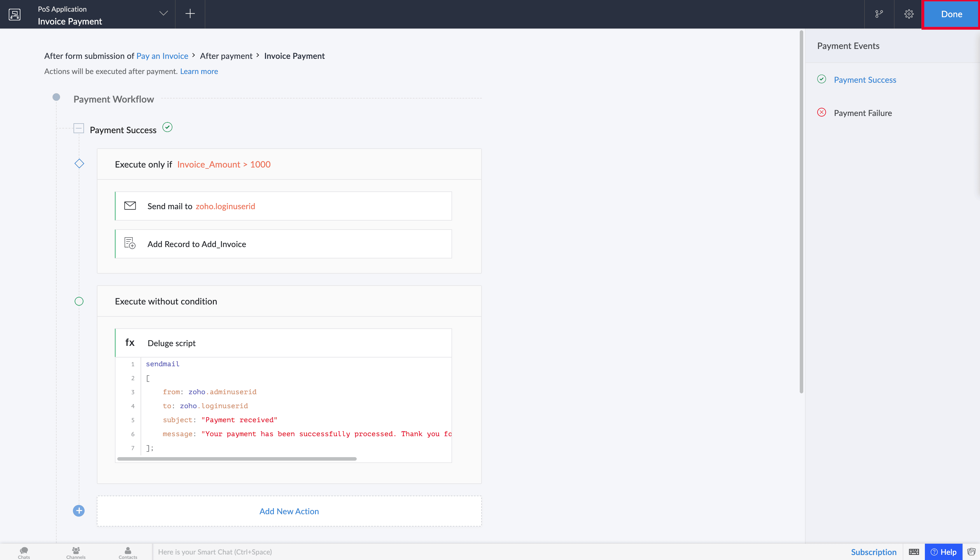Image resolution: width=980 pixels, height=560 pixels.
Task: Open the version branch icon in header
Action: pos(879,14)
